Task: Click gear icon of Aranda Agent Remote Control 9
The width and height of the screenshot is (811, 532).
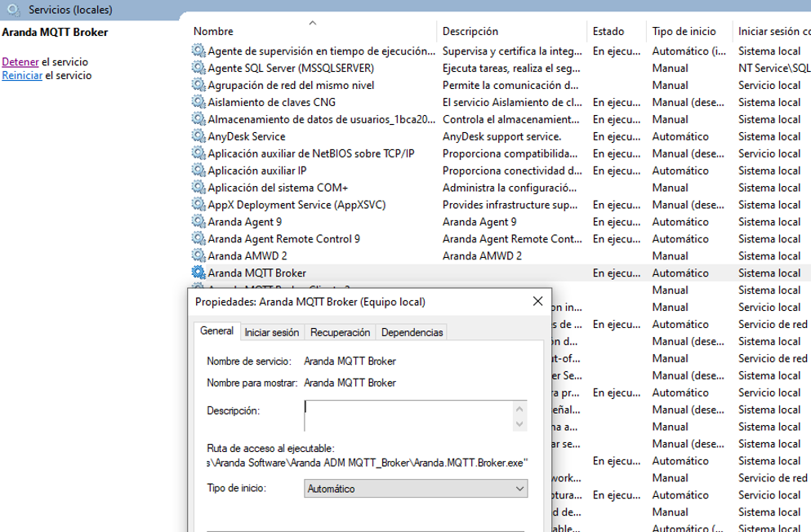Action: coord(198,238)
